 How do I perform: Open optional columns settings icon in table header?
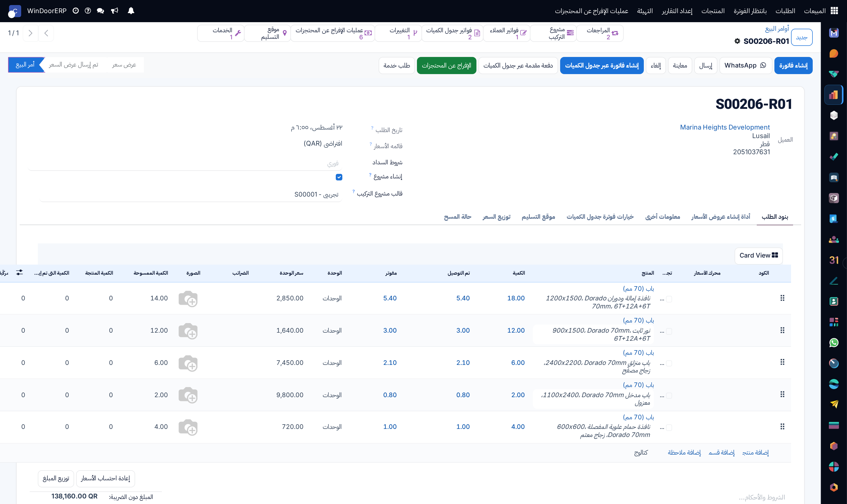coord(19,272)
